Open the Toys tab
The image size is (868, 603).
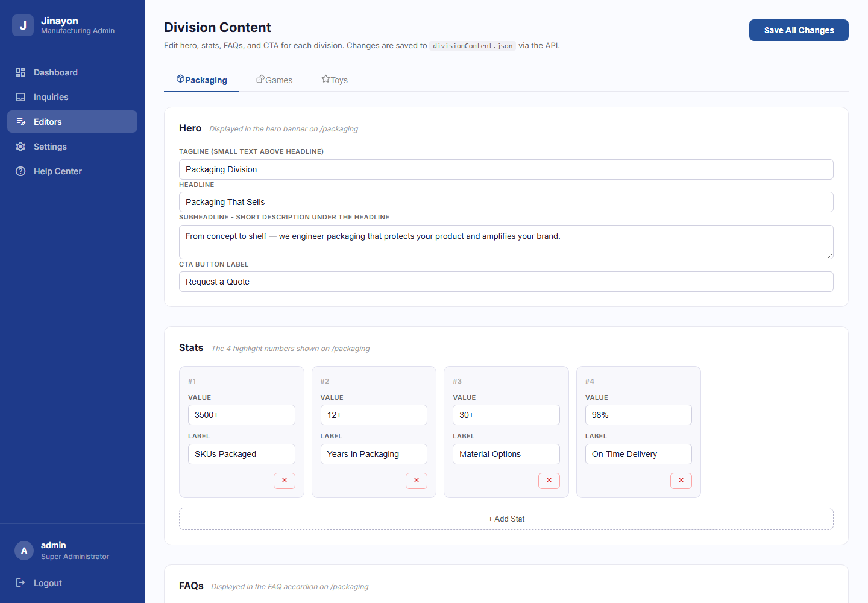click(335, 80)
